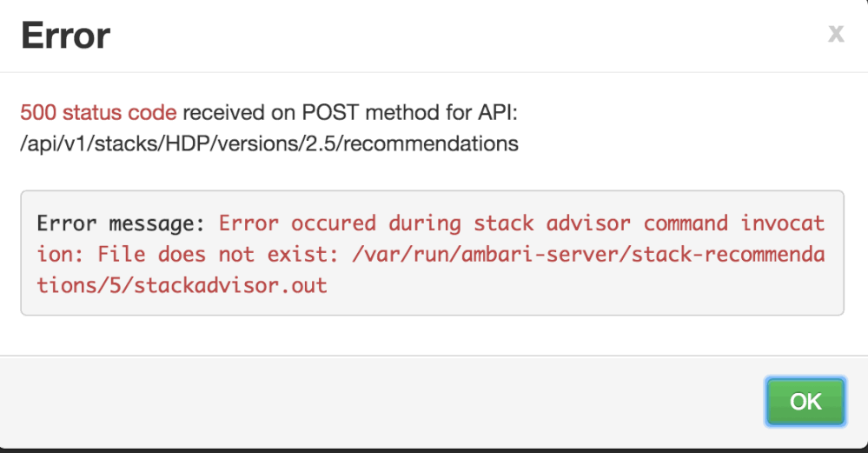This screenshot has width=868, height=453.
Task: Click the "tions/5/stackadvisor.out" last line
Action: coord(182,285)
